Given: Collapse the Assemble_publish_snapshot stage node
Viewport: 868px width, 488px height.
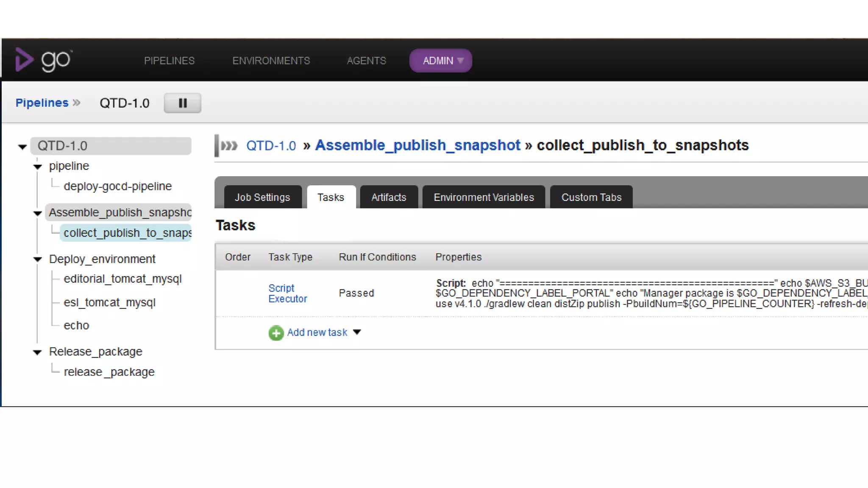Looking at the screenshot, I should [x=38, y=213].
